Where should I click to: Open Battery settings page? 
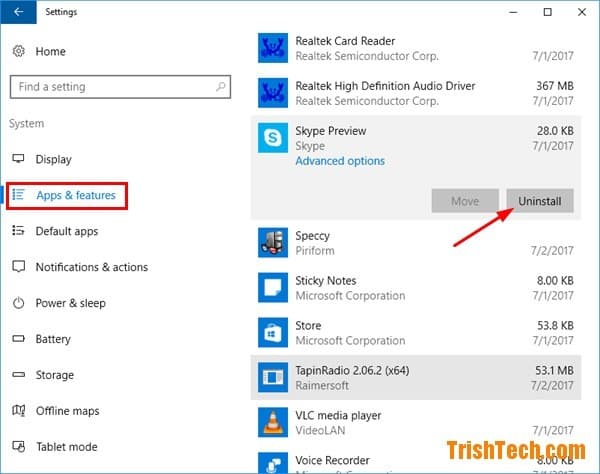click(x=53, y=339)
